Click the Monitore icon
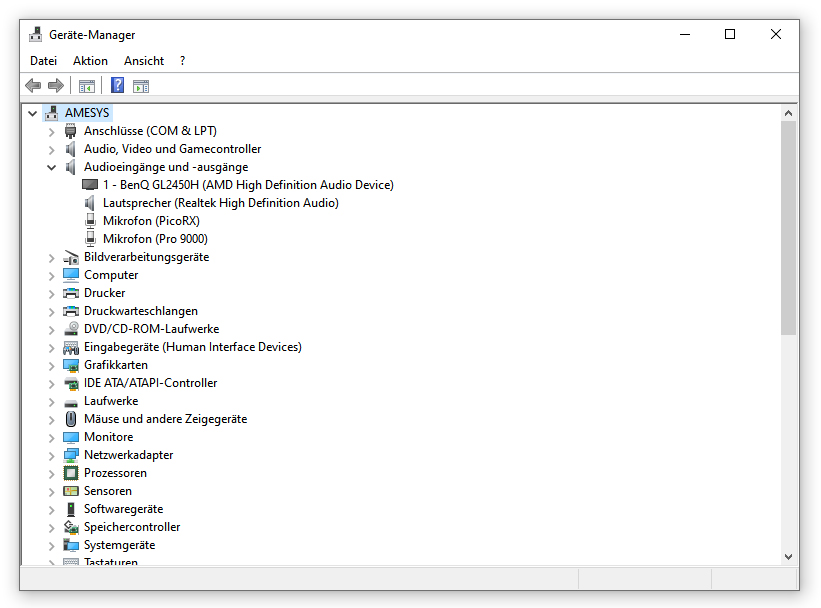This screenshot has width=821, height=608. coord(71,437)
